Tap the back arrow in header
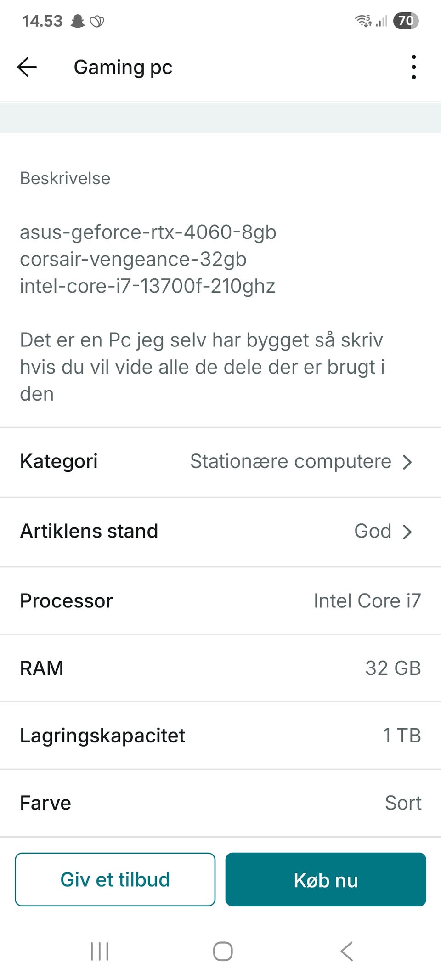This screenshot has height=980, width=441. click(x=27, y=67)
